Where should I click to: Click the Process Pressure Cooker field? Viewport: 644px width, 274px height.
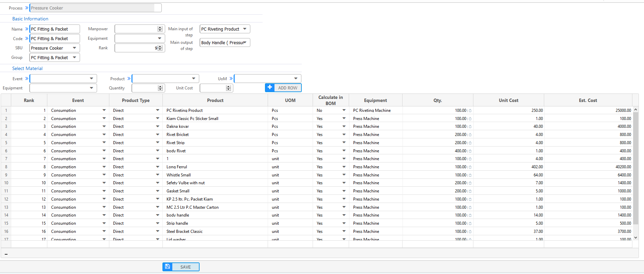(x=95, y=8)
